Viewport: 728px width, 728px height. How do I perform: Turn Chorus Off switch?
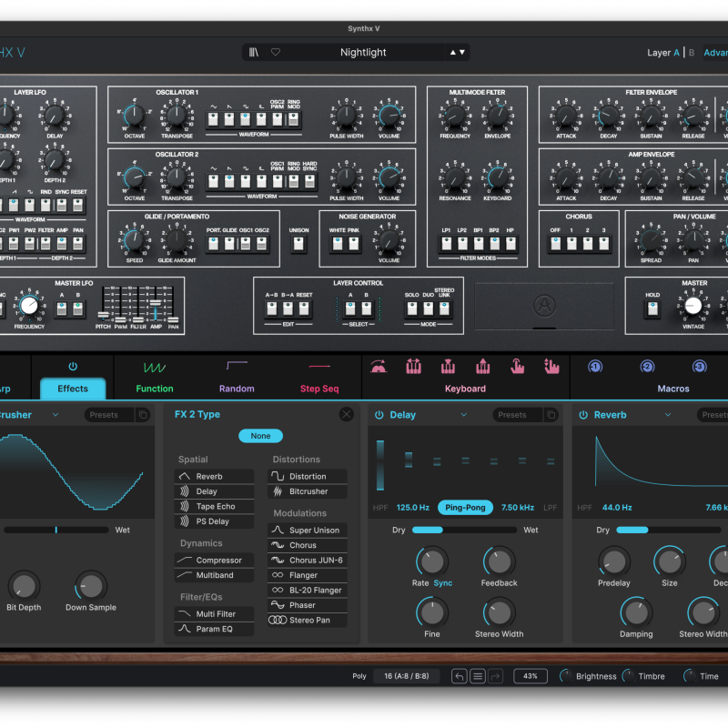[x=555, y=244]
